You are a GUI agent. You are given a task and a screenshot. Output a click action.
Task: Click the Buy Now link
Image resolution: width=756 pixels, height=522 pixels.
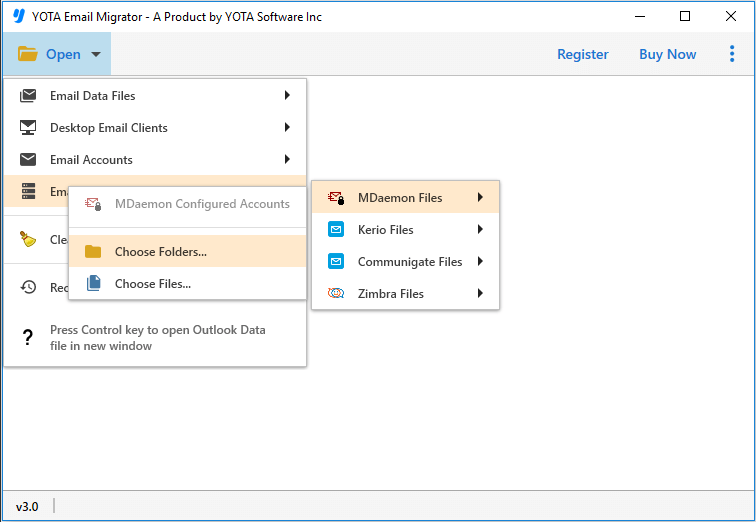pos(667,54)
